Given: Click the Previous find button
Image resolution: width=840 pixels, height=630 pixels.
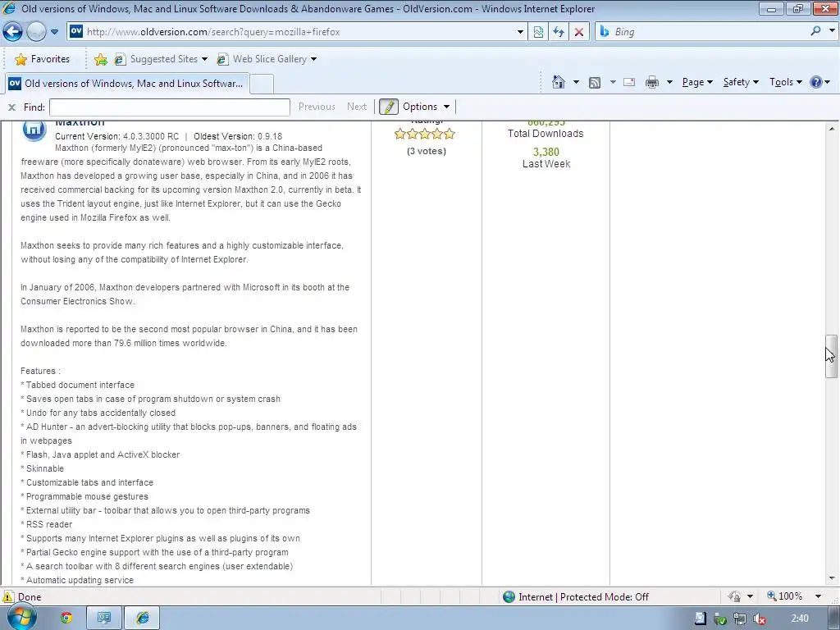Looking at the screenshot, I should point(317,107).
